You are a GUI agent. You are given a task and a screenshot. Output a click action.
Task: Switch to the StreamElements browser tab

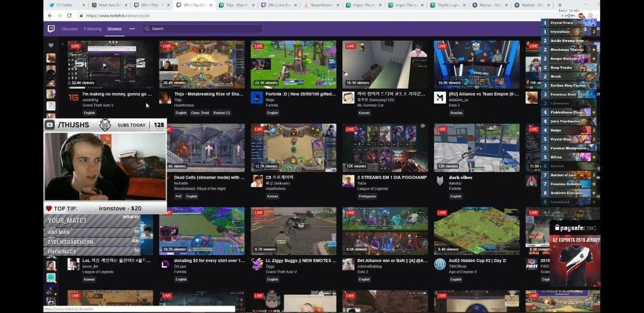pos(321,5)
